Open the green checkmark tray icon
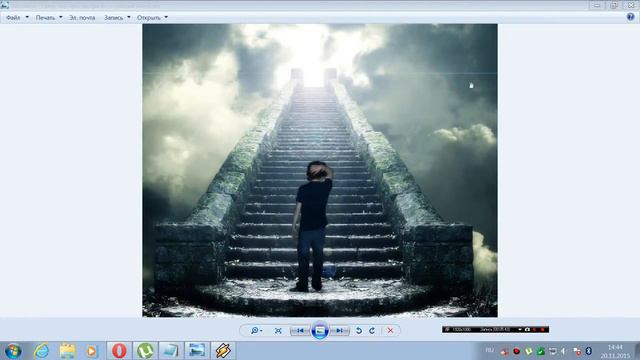This screenshot has height=360, width=640. click(540, 351)
